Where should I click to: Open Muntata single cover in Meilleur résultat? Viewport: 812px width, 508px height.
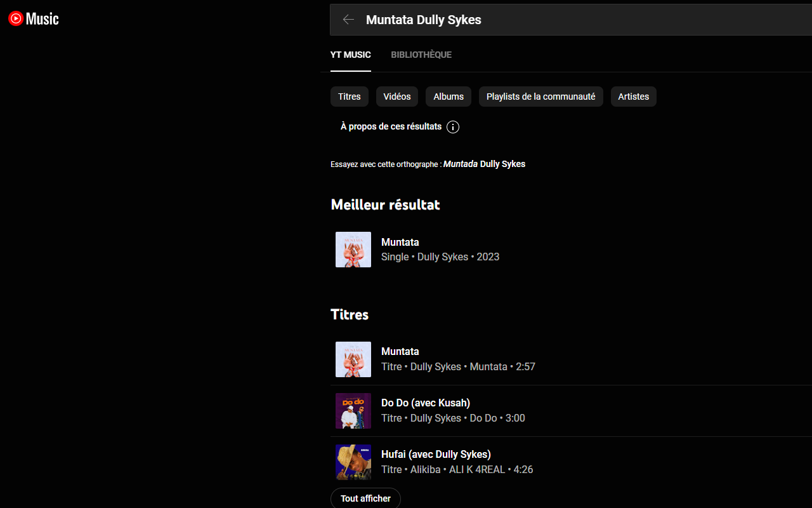click(x=353, y=250)
